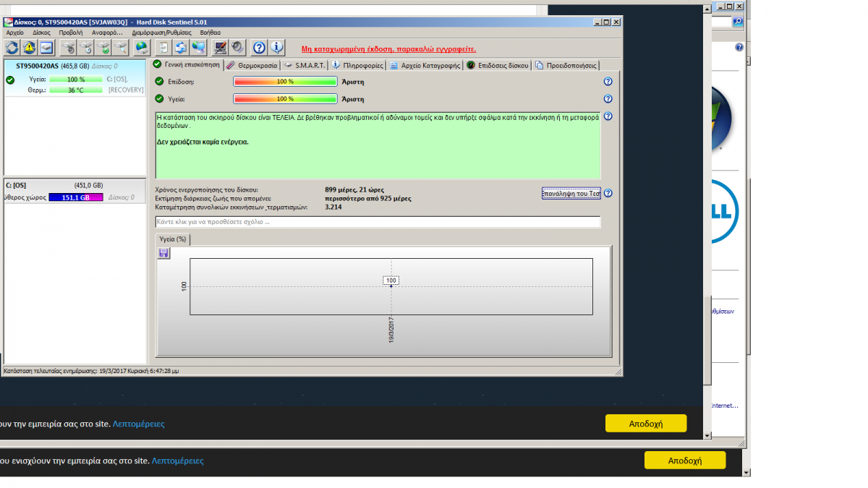Select disk ST9500420AS in the left list
This screenshot has width=868, height=488.
point(75,77)
